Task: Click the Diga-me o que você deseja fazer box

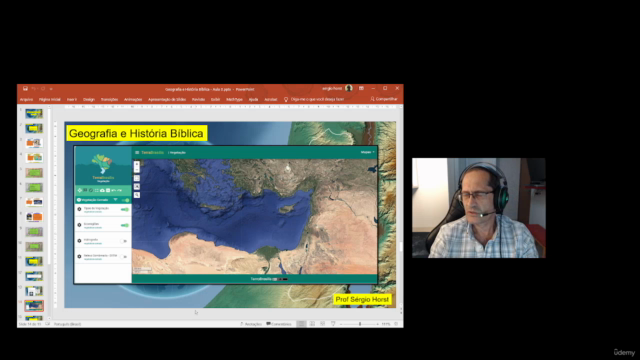Action: pyautogui.click(x=317, y=99)
